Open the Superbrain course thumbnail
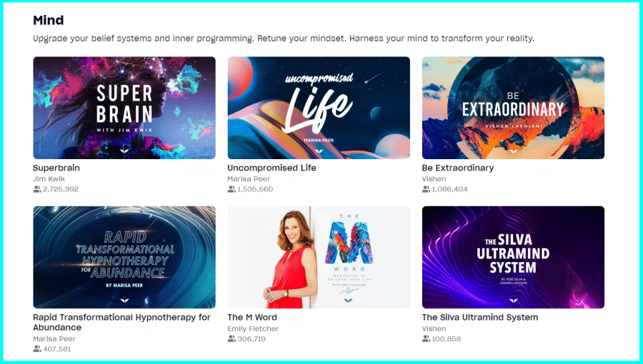This screenshot has height=364, width=643. [124, 108]
